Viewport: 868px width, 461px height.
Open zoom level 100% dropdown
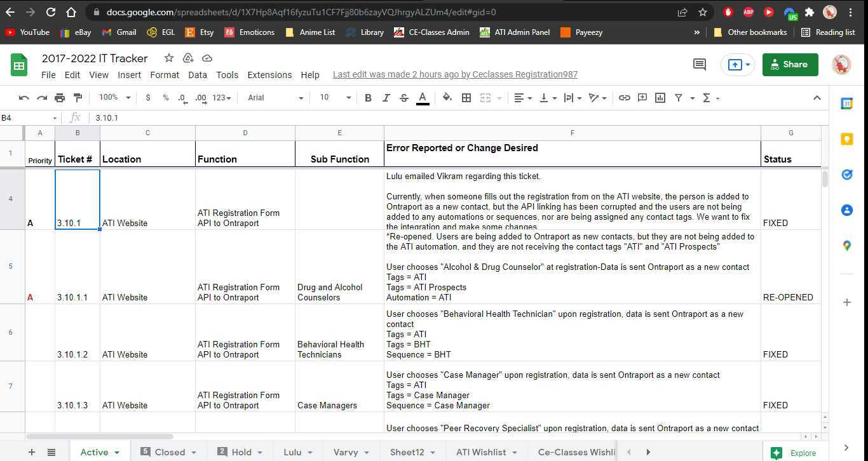pyautogui.click(x=114, y=98)
